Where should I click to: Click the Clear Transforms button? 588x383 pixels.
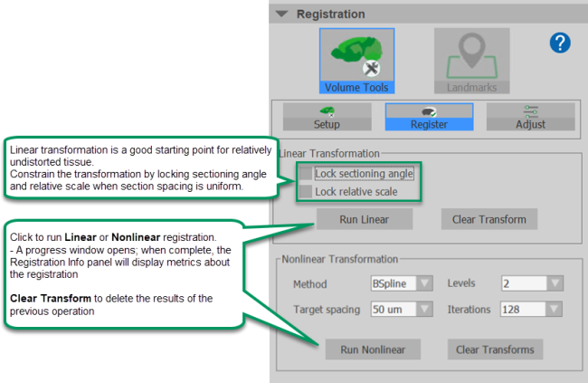tap(494, 349)
